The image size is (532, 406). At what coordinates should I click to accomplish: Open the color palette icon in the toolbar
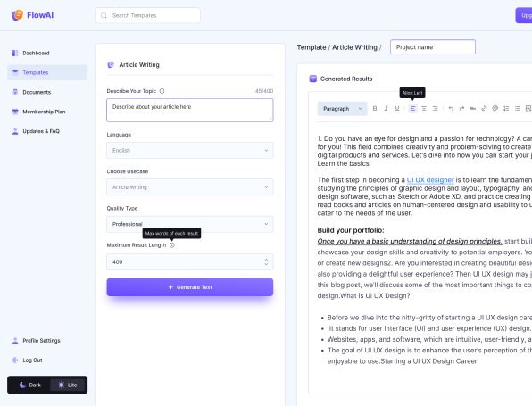coord(495,109)
